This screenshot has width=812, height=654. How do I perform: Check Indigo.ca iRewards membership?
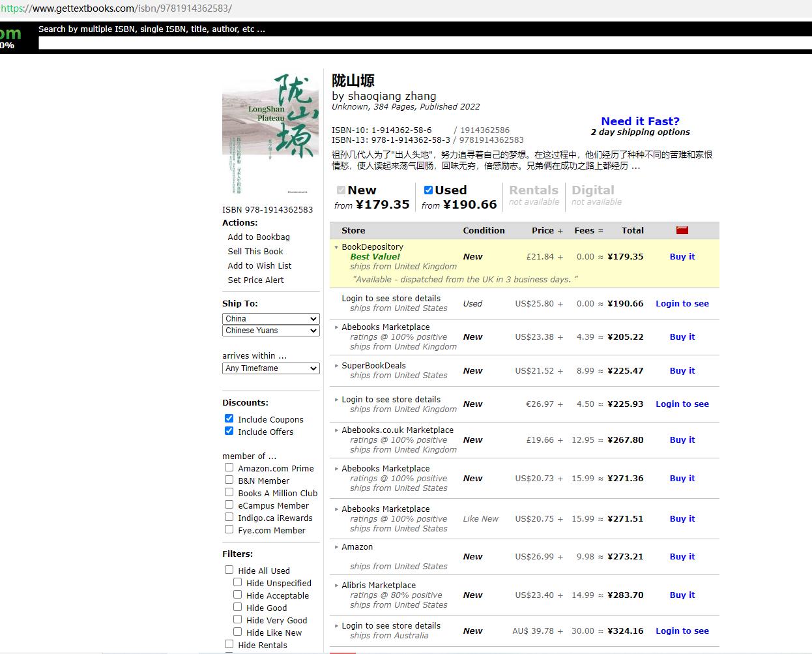pyautogui.click(x=229, y=517)
